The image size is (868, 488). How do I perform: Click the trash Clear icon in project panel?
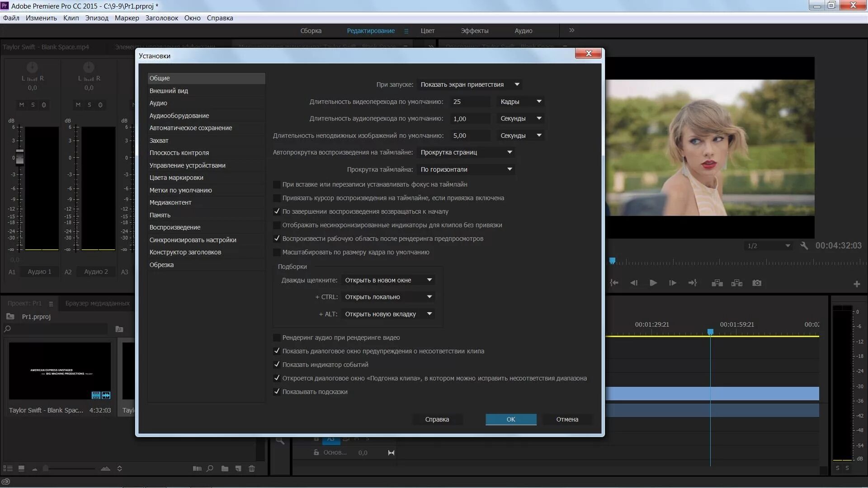252,469
